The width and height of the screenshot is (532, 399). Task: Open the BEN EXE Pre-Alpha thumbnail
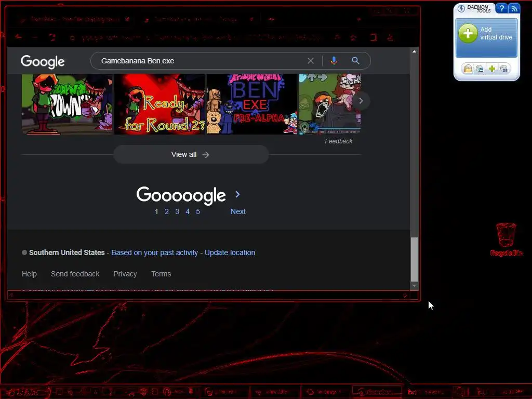[x=252, y=104]
